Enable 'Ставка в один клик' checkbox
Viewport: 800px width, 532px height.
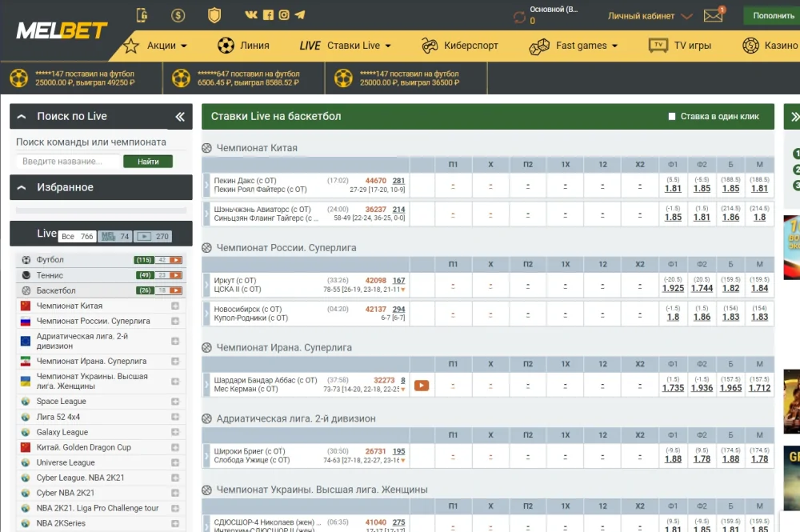tap(672, 117)
